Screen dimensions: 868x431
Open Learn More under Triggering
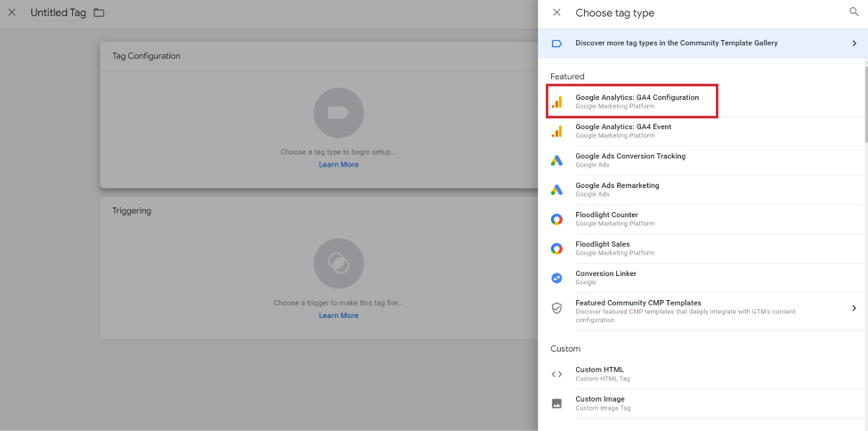coord(339,315)
